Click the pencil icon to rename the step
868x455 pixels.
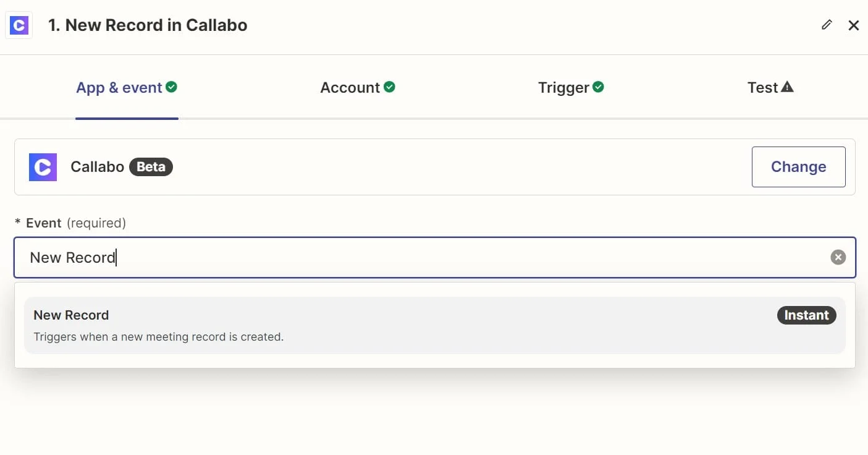point(827,25)
